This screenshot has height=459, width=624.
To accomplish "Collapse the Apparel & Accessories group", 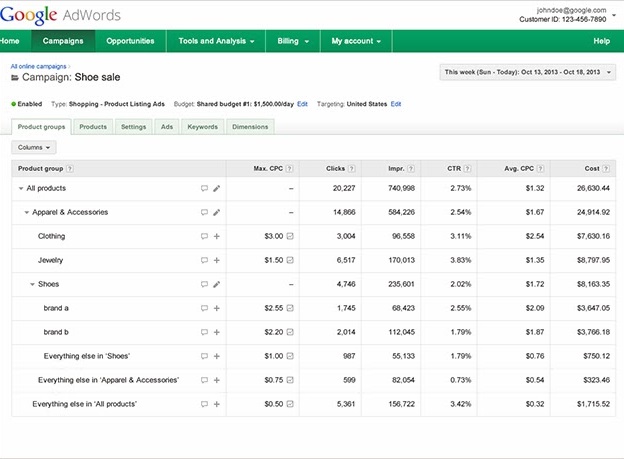I will coord(27,213).
